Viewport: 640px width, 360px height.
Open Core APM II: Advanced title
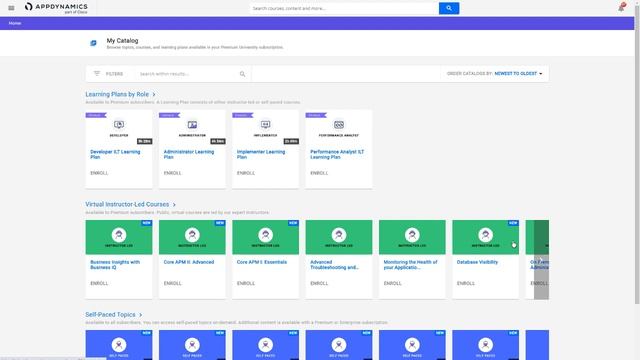(x=189, y=262)
